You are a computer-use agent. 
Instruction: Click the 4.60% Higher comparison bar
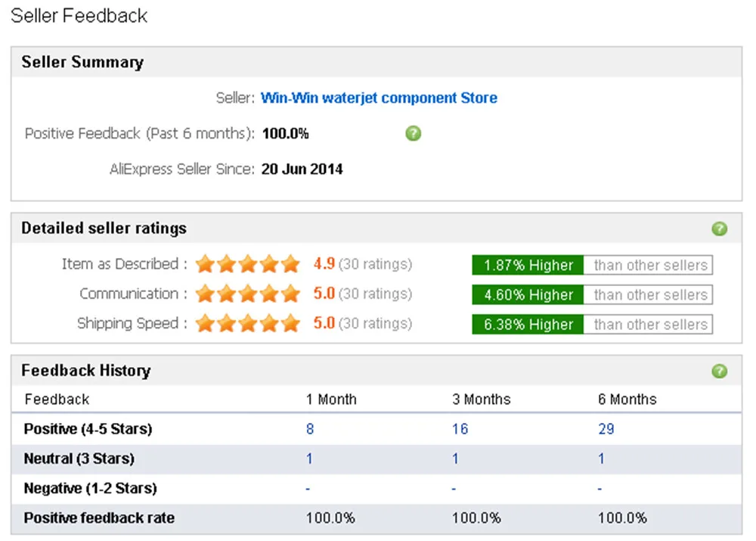528,295
